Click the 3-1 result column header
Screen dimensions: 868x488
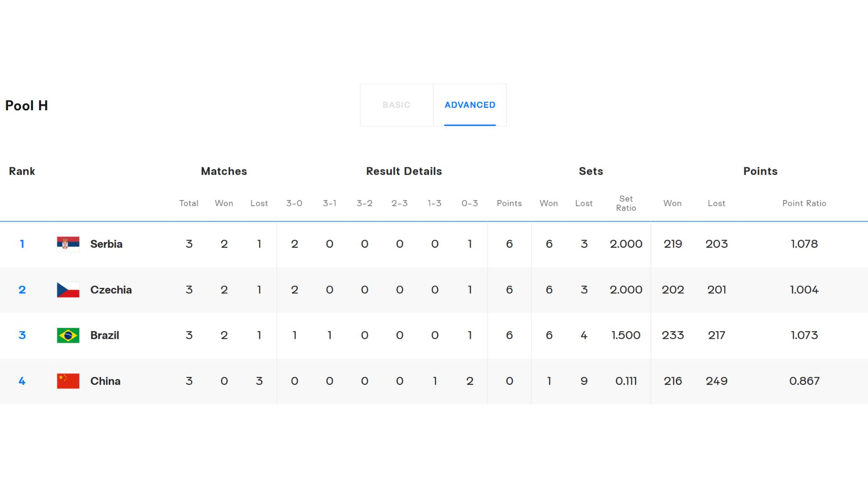[x=330, y=203]
